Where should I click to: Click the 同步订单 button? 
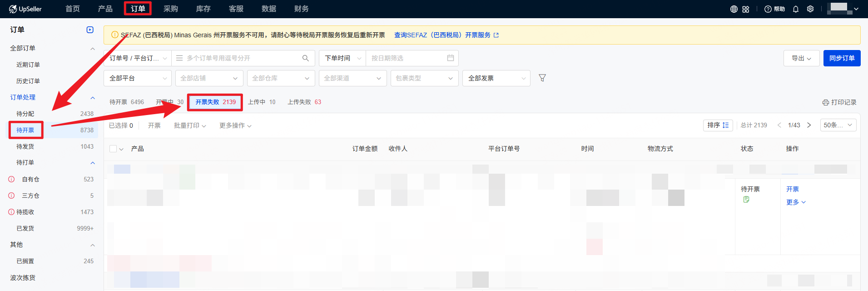(x=842, y=58)
